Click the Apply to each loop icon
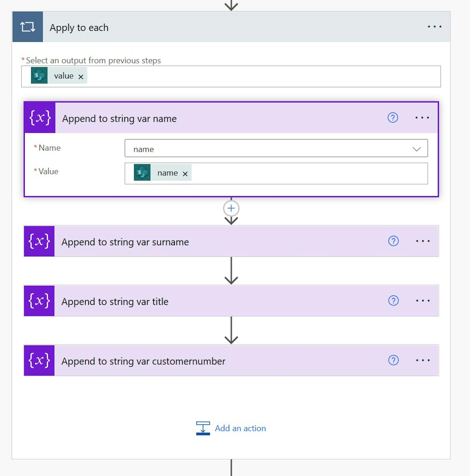The height and width of the screenshot is (476, 470). click(x=28, y=27)
